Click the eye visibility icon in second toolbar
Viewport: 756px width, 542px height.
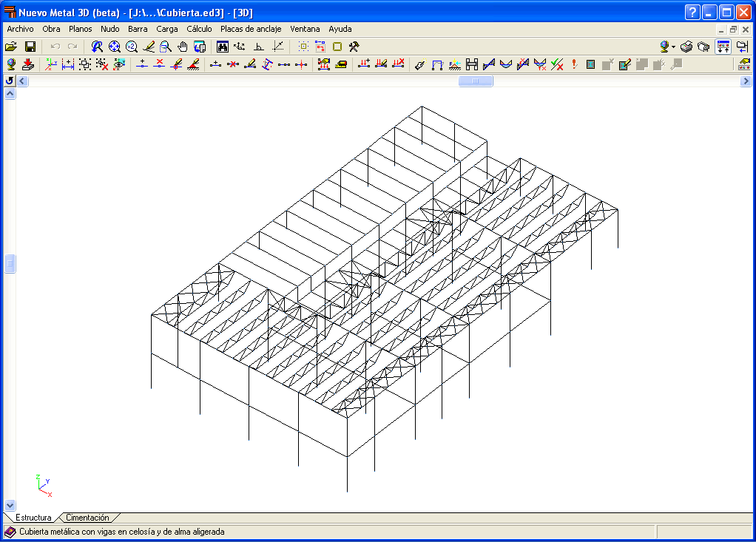(x=119, y=64)
